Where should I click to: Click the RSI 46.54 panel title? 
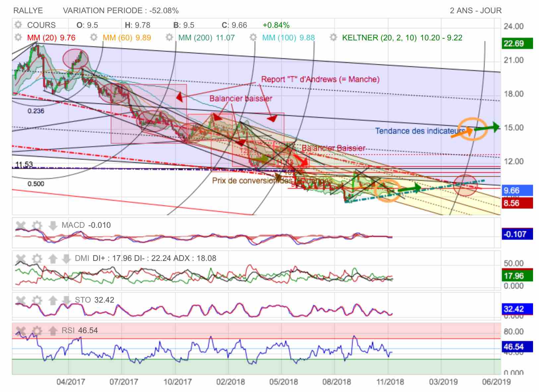point(80,330)
